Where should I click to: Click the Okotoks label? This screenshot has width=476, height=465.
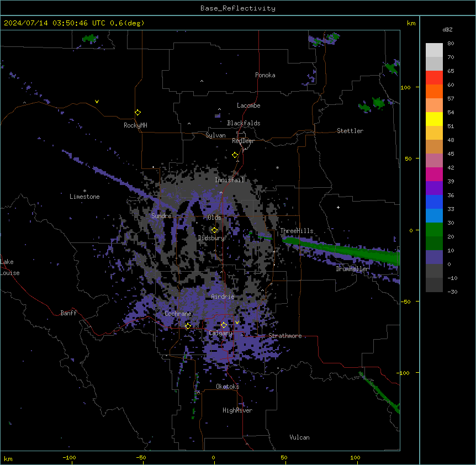coord(228,387)
